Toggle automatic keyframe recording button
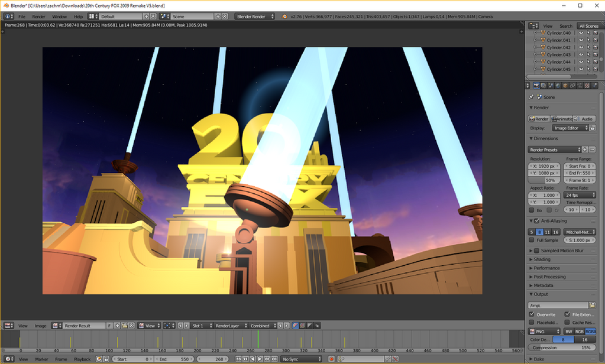The height and width of the screenshot is (364, 605). (331, 359)
